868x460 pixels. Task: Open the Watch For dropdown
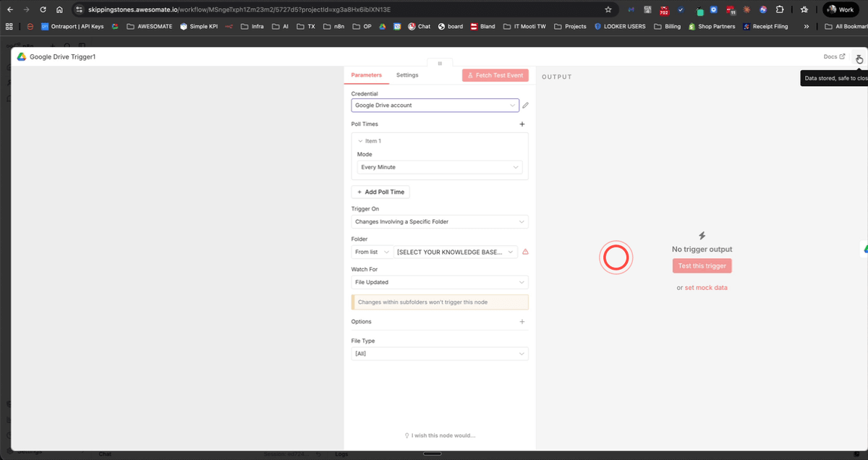(440, 282)
